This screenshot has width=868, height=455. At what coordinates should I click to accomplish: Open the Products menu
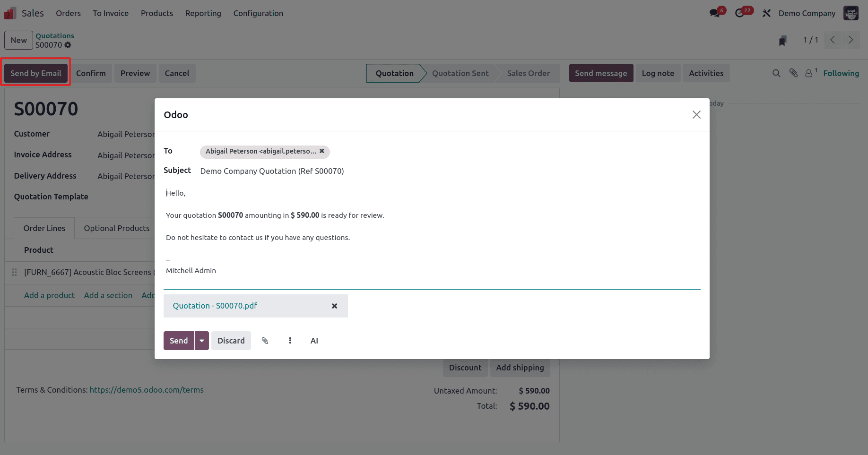[x=157, y=13]
